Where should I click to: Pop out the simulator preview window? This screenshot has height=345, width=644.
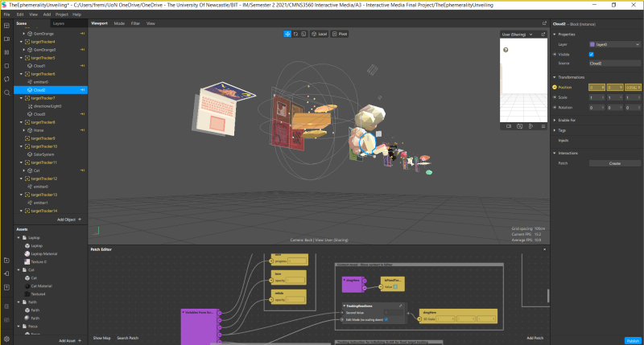[543, 35]
